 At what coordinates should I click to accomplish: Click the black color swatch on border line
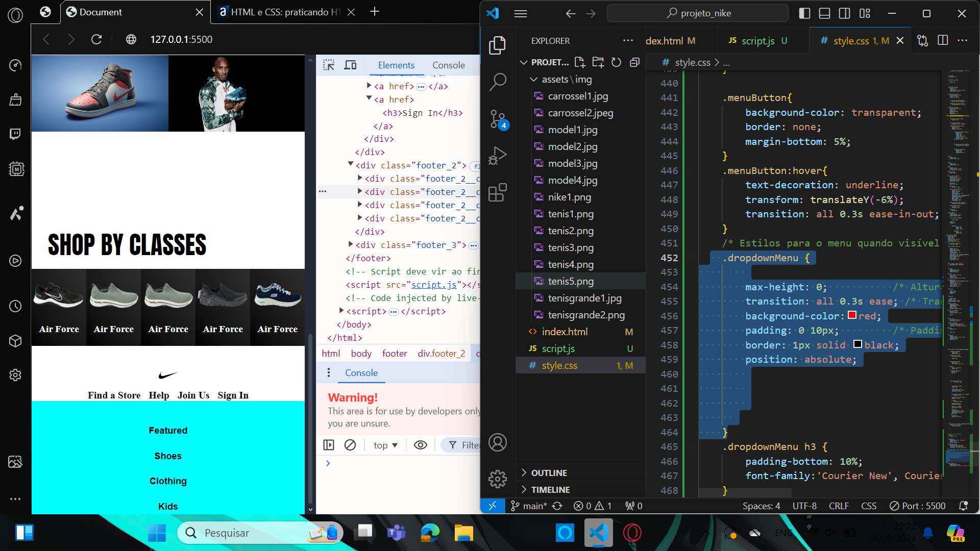[857, 344]
